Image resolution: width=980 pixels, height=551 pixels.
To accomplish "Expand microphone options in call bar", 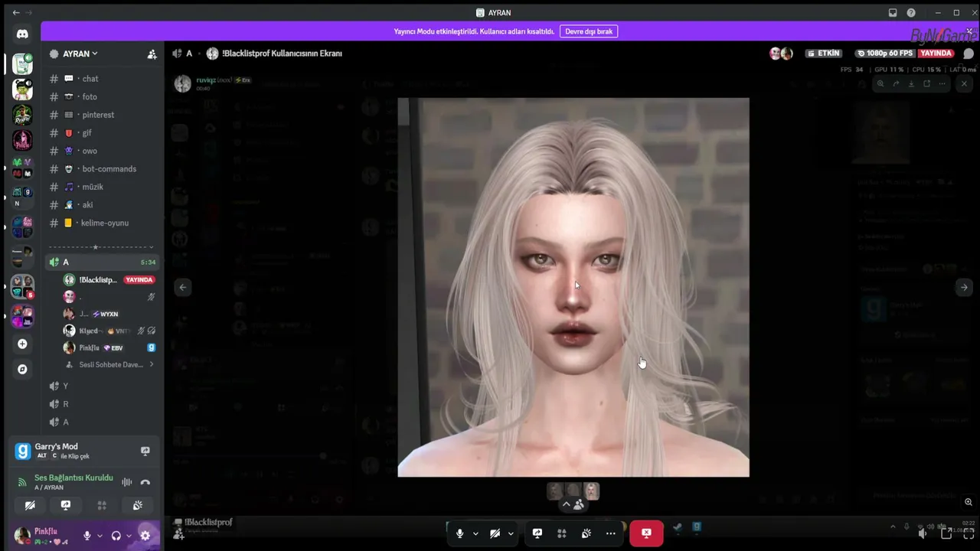I will [x=475, y=533].
